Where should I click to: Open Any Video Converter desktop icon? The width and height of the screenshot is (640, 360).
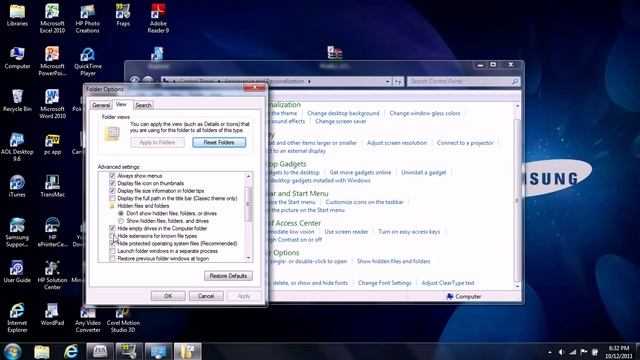87,318
